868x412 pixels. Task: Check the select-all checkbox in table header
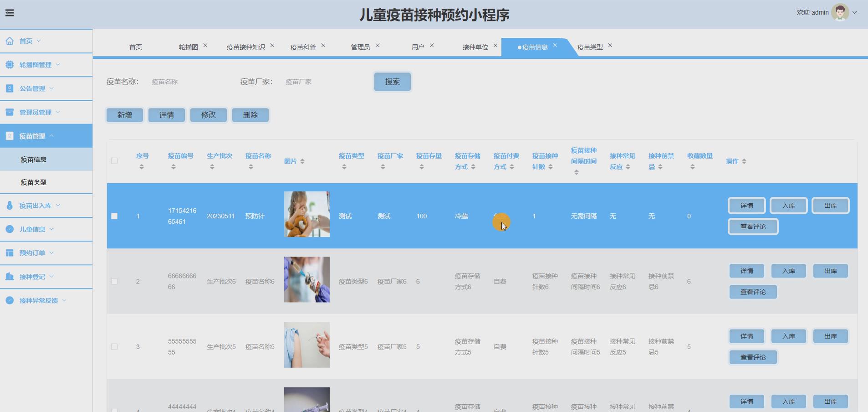(x=114, y=161)
